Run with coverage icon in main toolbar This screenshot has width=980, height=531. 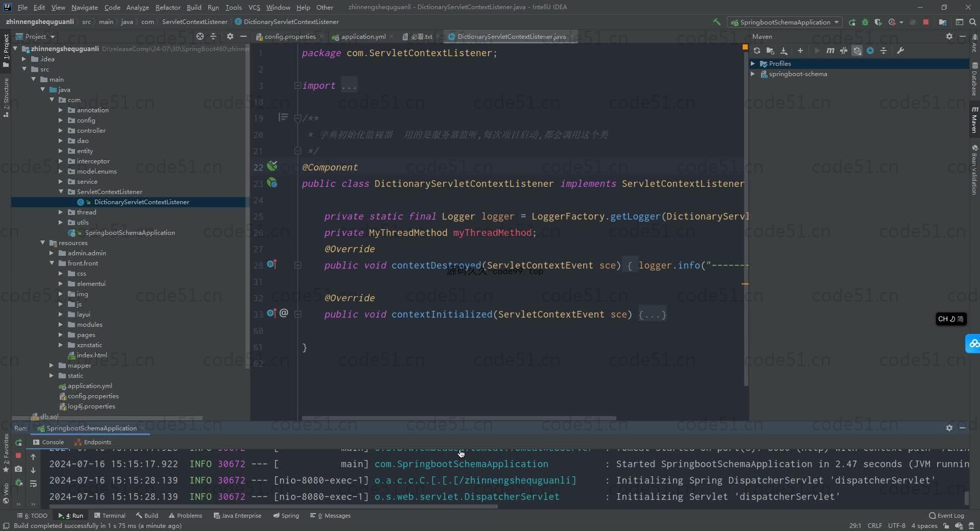pyautogui.click(x=878, y=22)
